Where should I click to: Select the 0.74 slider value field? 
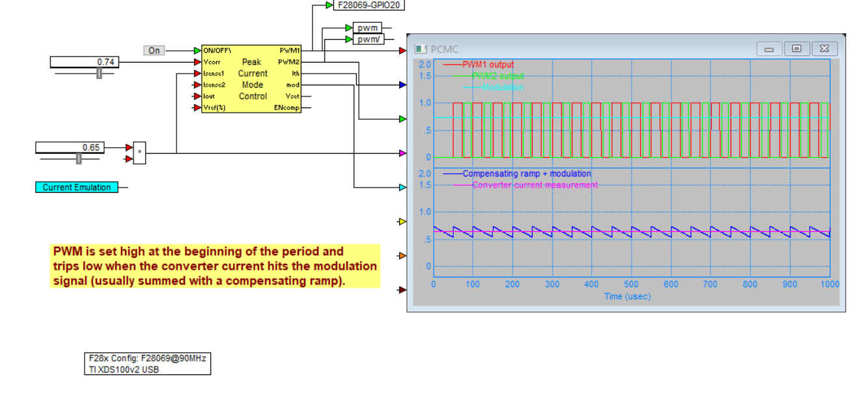coord(84,62)
